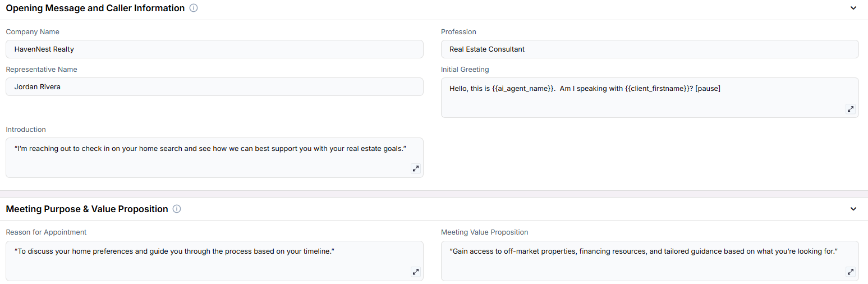Image resolution: width=868 pixels, height=284 pixels.
Task: Click inside Reason for Appointment text
Action: (214, 261)
